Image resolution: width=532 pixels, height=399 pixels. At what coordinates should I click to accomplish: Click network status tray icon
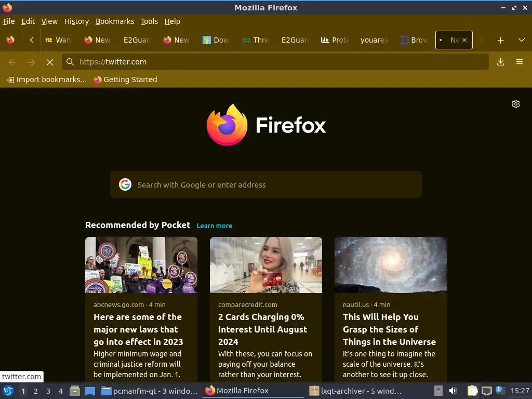(x=486, y=391)
